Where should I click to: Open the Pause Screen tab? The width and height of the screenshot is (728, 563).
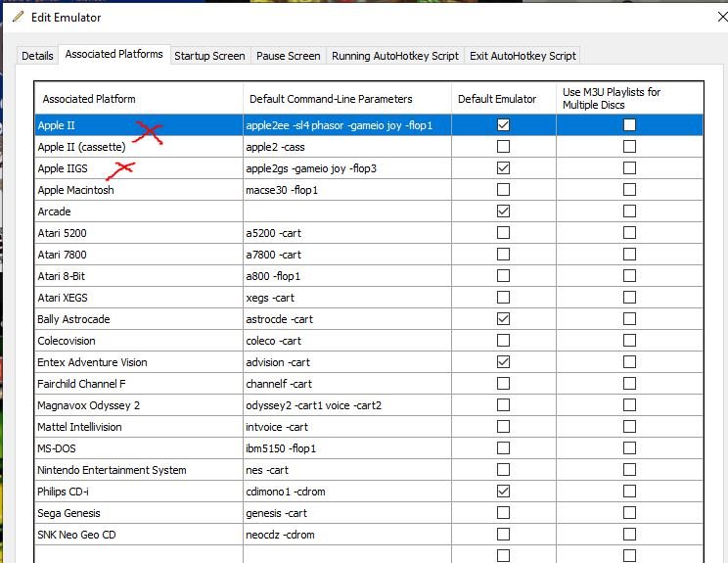coord(288,56)
